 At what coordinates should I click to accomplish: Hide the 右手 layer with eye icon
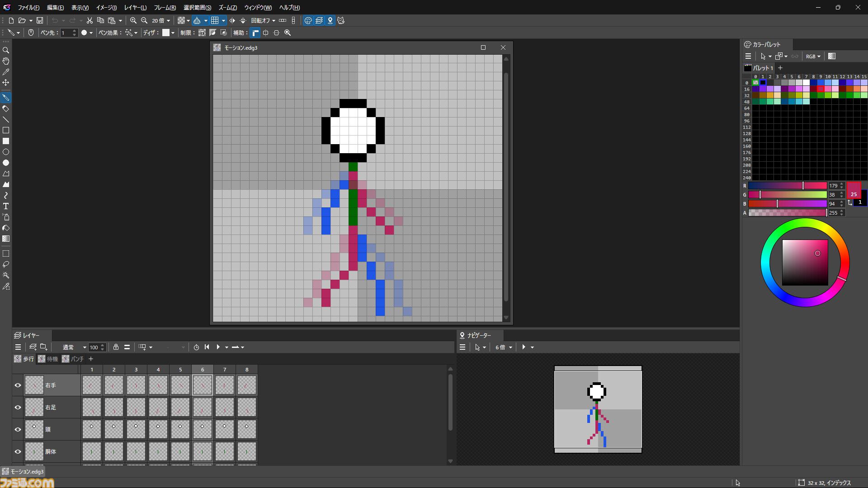(x=18, y=385)
